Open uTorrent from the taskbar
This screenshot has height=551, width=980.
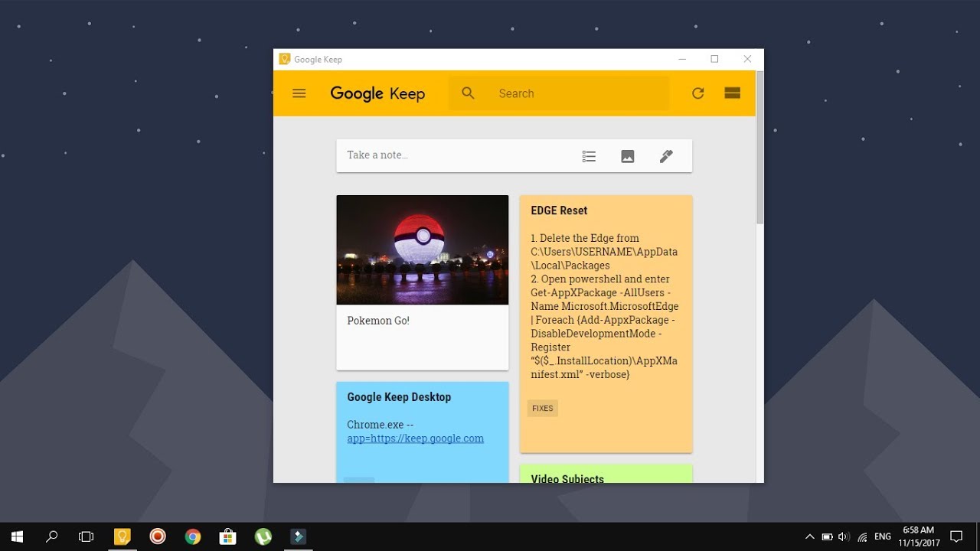click(263, 536)
